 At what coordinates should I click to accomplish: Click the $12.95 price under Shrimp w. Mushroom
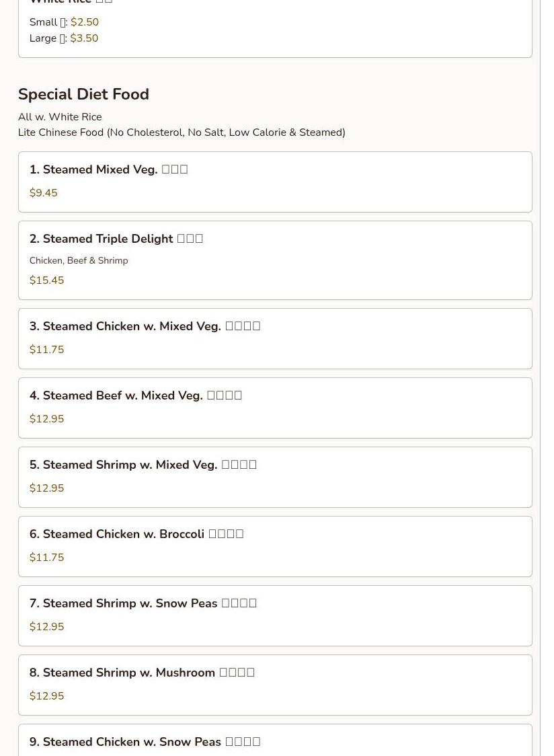pos(47,695)
